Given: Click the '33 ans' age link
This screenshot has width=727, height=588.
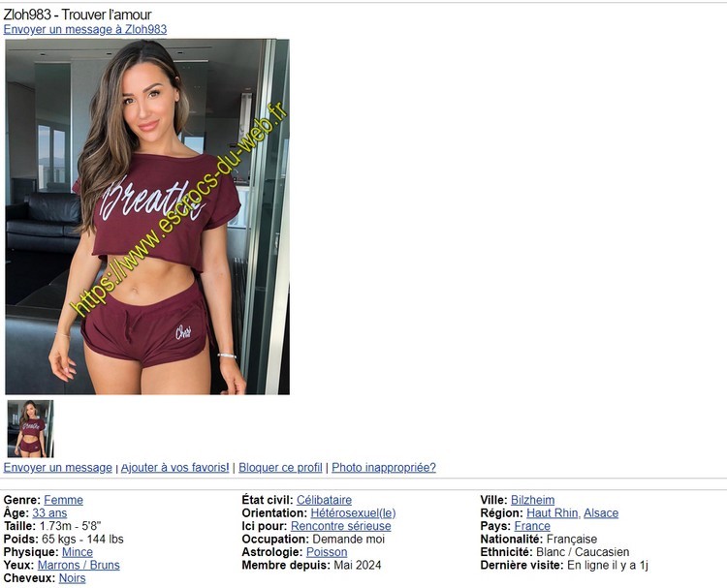Looking at the screenshot, I should [x=49, y=513].
